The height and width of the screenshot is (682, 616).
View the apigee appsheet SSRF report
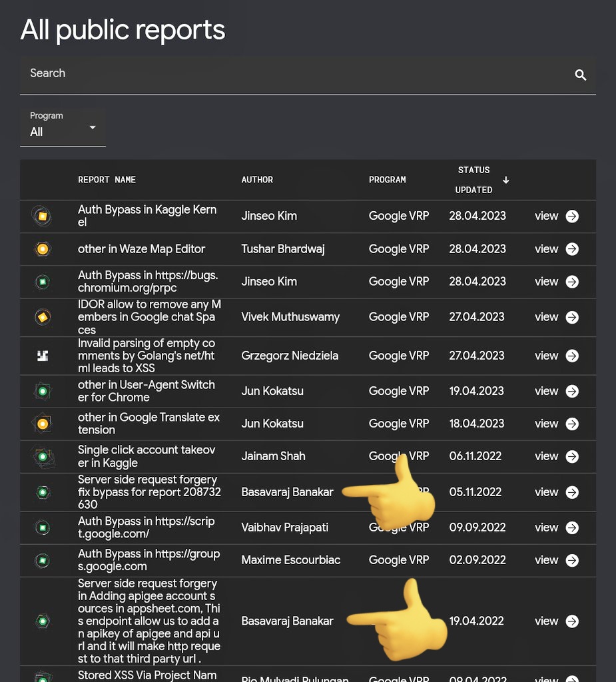(546, 621)
